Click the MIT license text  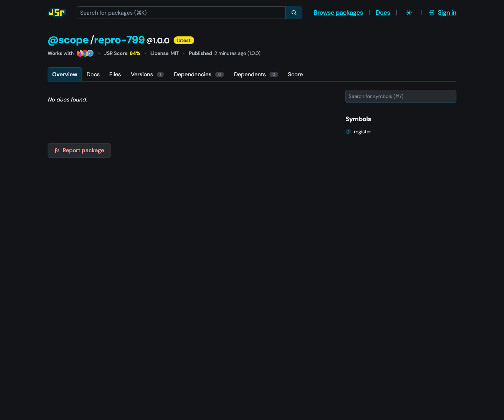tap(175, 53)
